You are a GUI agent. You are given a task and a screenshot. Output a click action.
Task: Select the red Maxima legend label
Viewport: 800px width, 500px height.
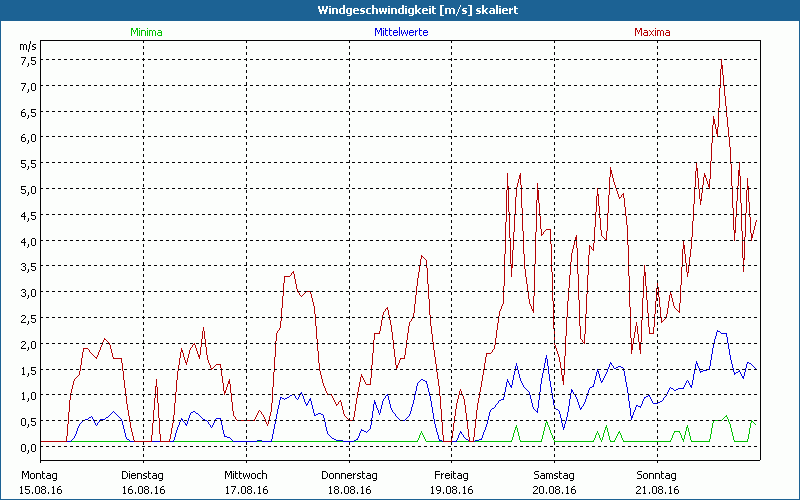pyautogui.click(x=652, y=32)
